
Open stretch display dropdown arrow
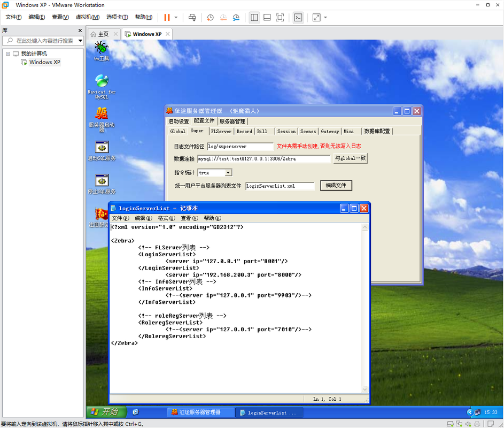[x=325, y=17]
